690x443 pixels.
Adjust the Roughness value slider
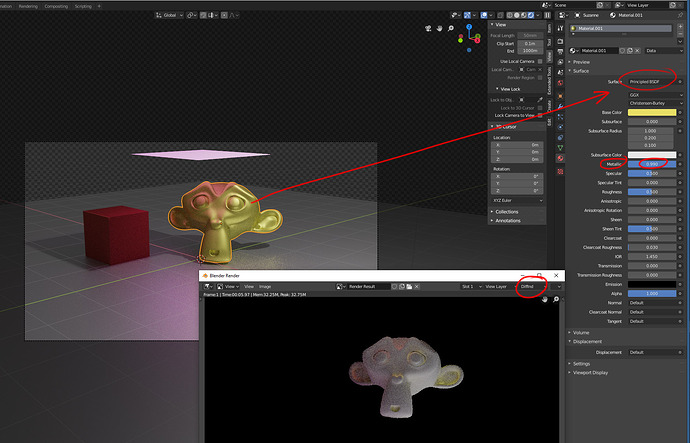(652, 192)
